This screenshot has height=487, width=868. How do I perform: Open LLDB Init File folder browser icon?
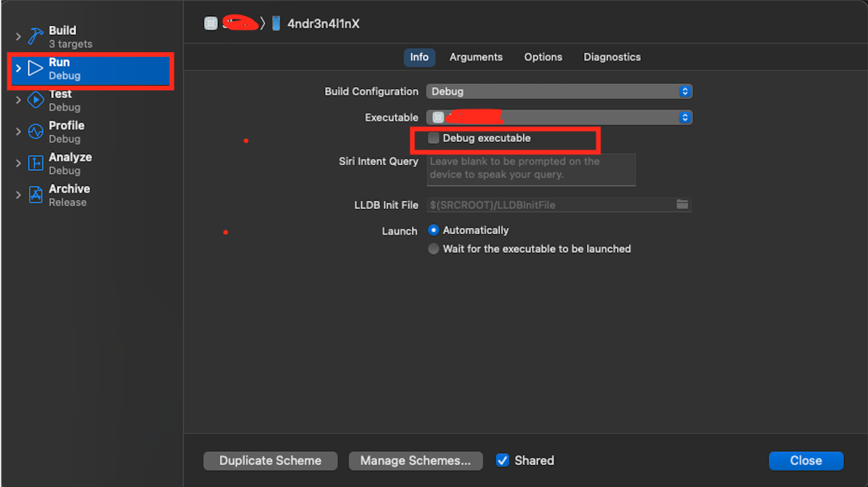tap(682, 204)
